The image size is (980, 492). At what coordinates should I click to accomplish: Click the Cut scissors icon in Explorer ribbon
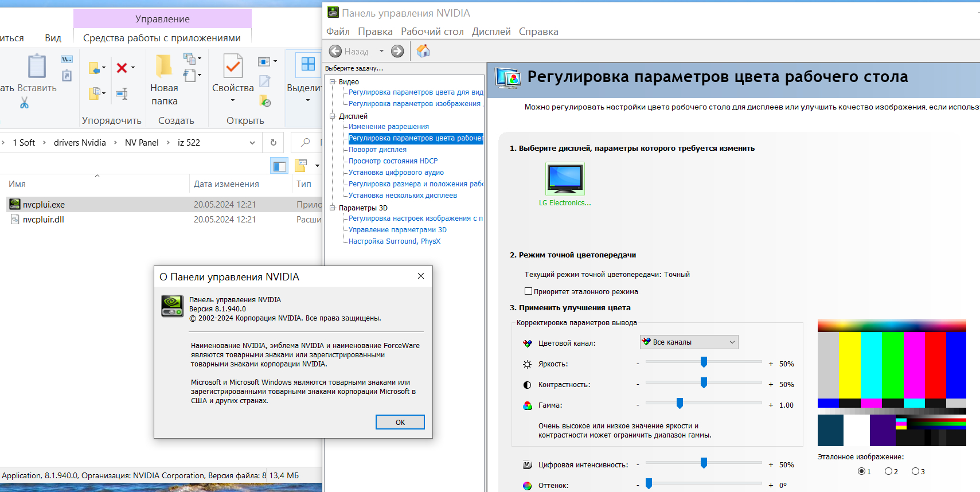pyautogui.click(x=24, y=103)
